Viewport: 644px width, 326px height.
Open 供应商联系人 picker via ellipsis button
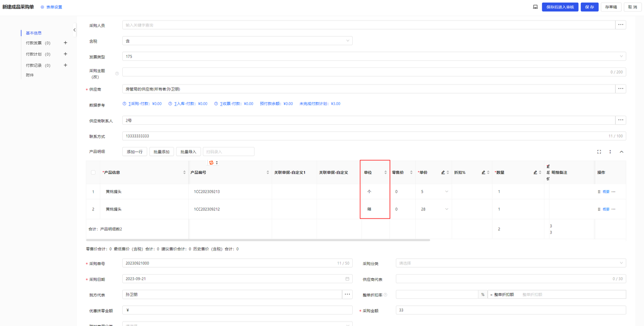[x=621, y=120]
